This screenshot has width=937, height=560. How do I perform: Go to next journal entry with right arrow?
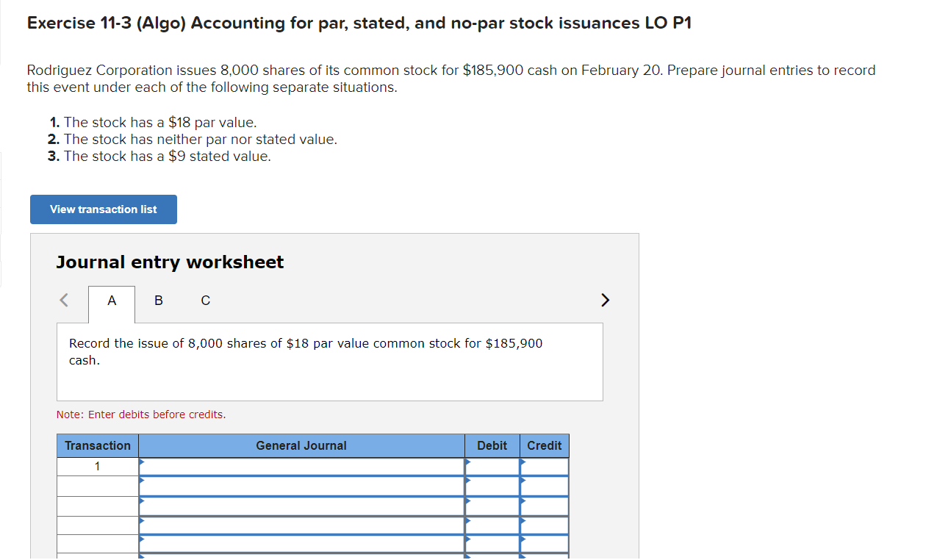[x=605, y=300]
